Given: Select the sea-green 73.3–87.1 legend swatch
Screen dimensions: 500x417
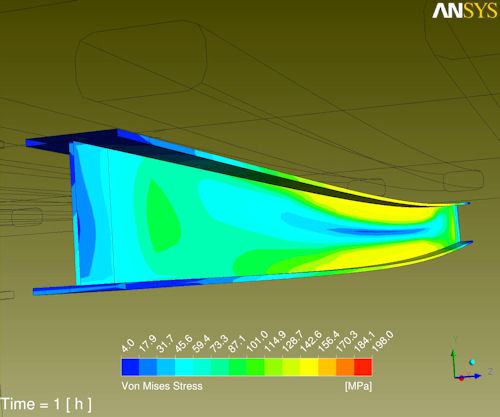Looking at the screenshot, I should coord(220,367).
